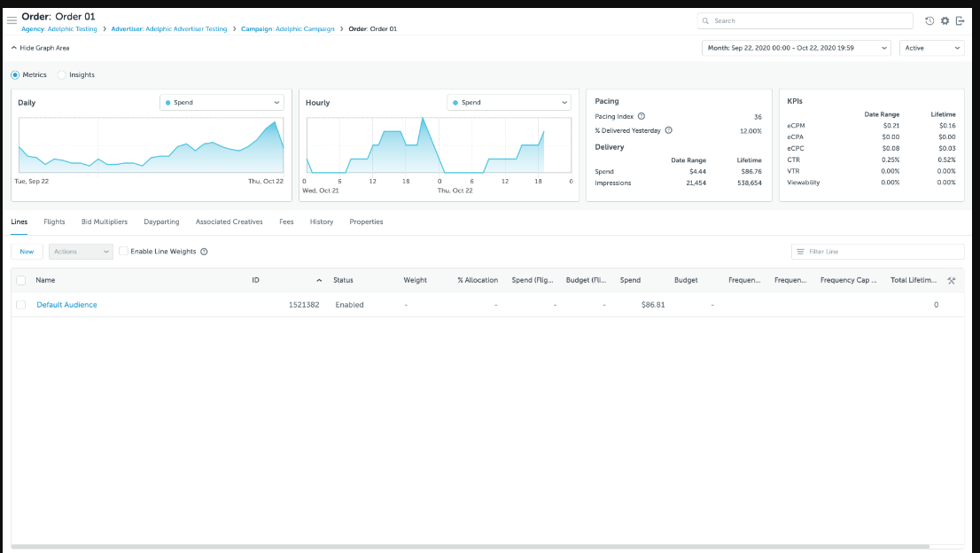The width and height of the screenshot is (980, 553).
Task: Check the Enable Line Weights checkbox
Action: (x=124, y=252)
